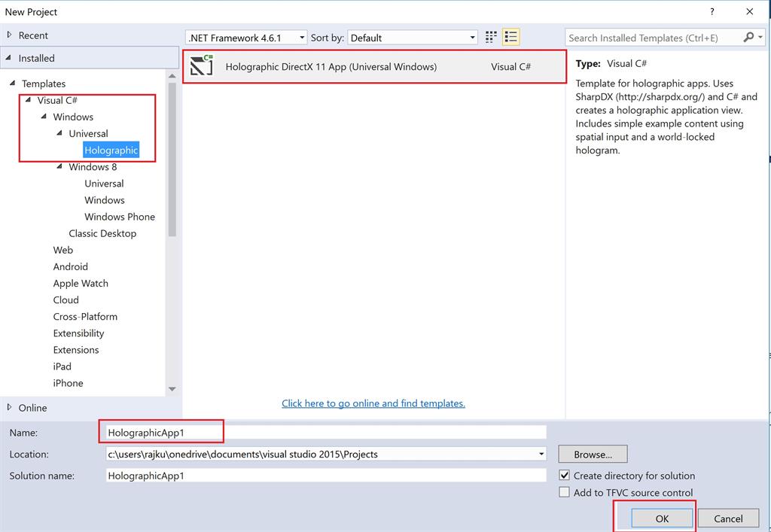Select the Web template category
This screenshot has width=771, height=532.
point(63,250)
